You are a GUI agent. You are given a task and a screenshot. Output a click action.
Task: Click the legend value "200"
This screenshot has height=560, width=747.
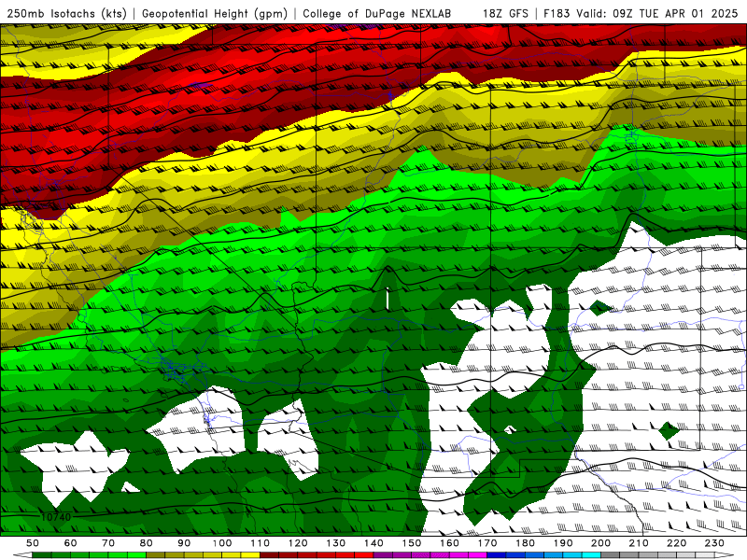coord(601,543)
